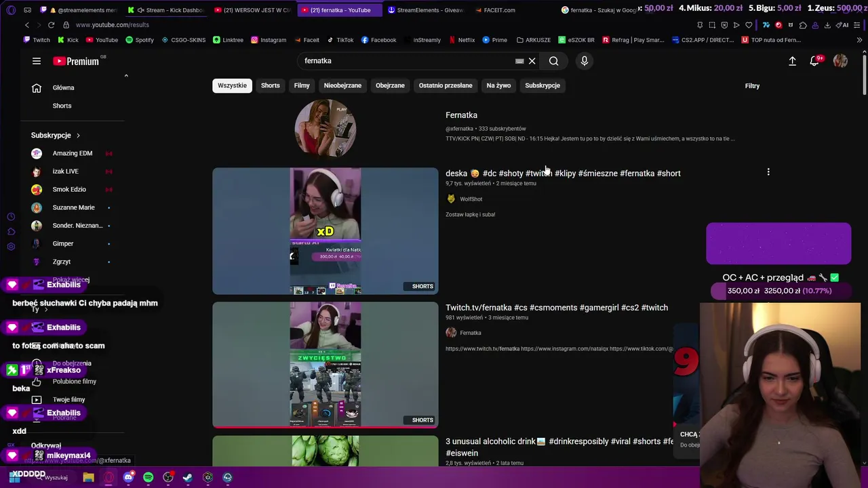Open the Suzanne Marie subscription
The height and width of the screenshot is (488, 868).
click(x=73, y=207)
